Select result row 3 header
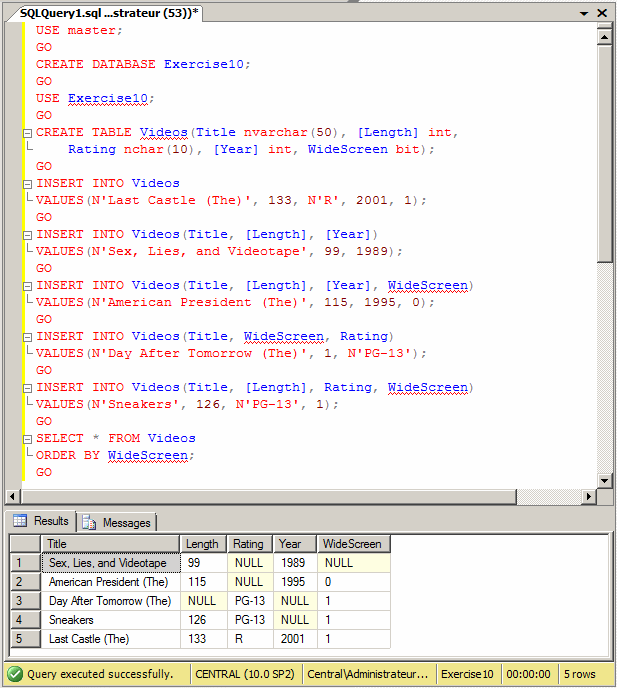The width and height of the screenshot is (617, 688). pyautogui.click(x=25, y=601)
